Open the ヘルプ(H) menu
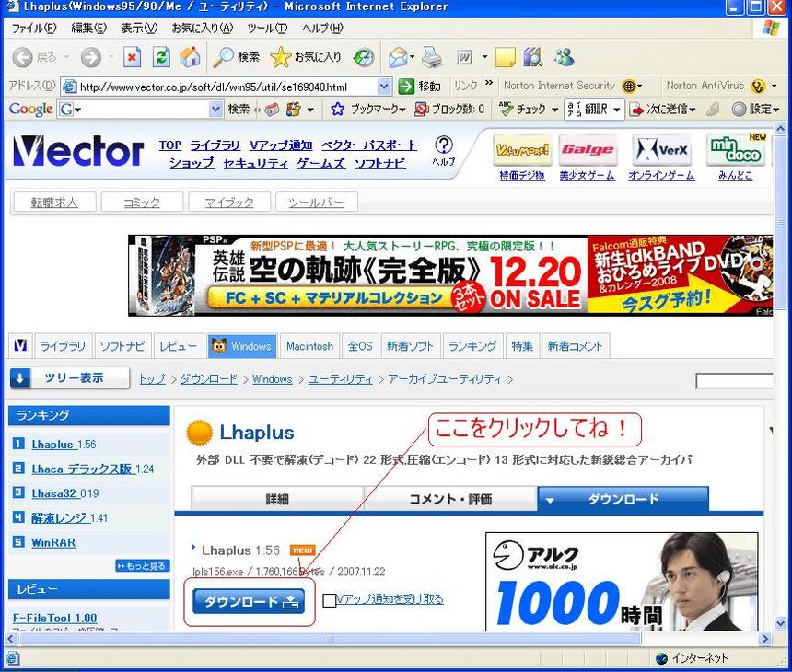 point(322,29)
